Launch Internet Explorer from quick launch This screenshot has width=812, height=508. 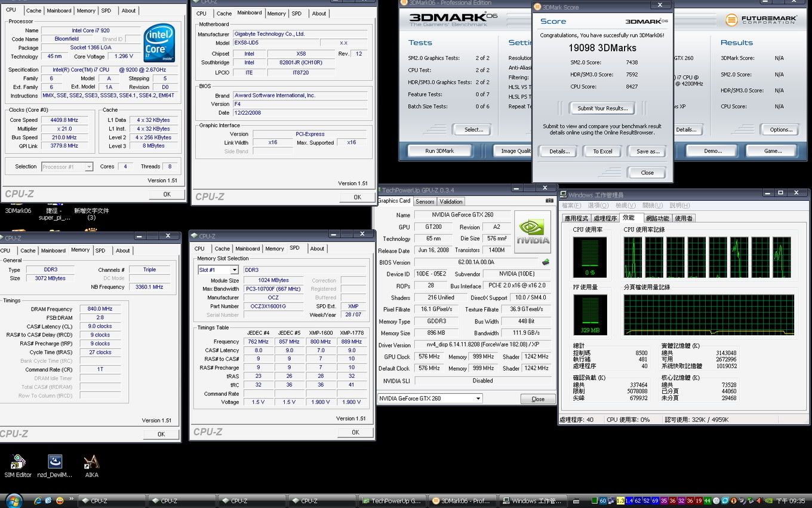pos(38,501)
